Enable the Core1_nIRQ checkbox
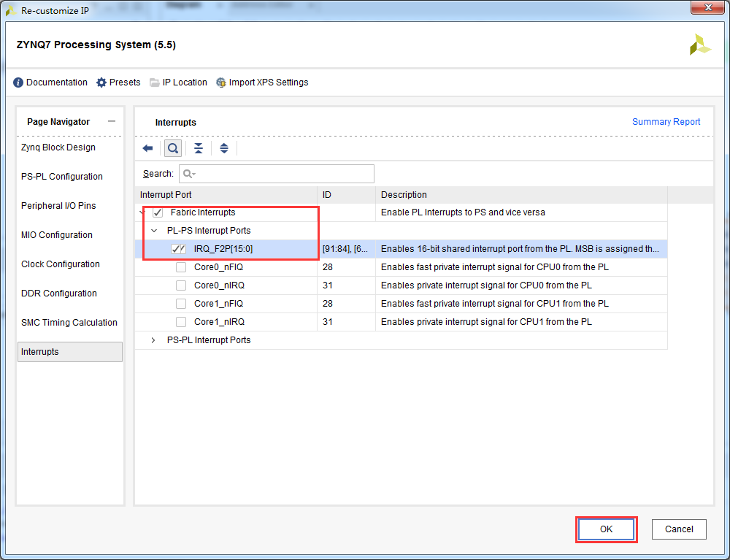 (x=181, y=322)
